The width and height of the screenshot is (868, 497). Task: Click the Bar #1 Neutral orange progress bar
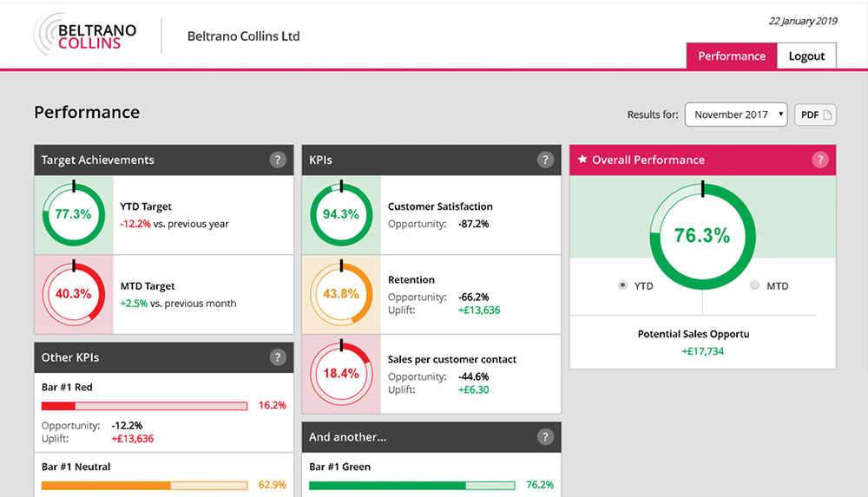(144, 486)
